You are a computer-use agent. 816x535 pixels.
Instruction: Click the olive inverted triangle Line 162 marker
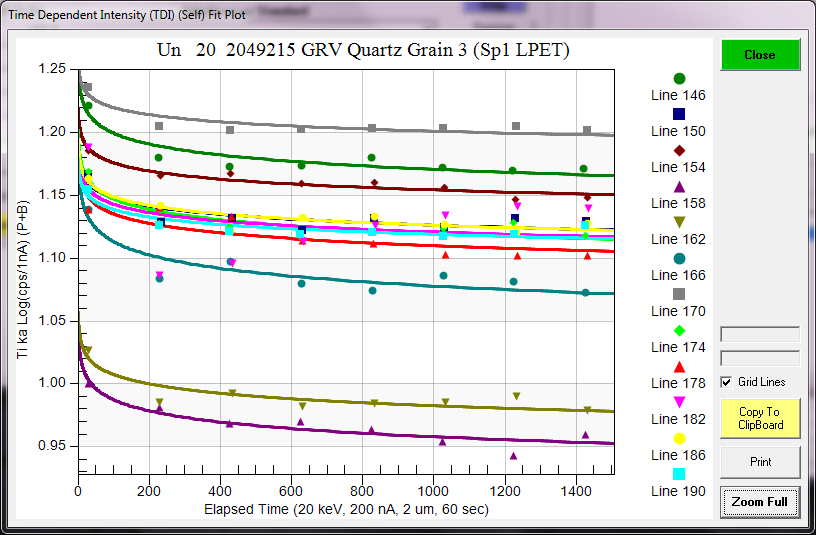pyautogui.click(x=679, y=222)
